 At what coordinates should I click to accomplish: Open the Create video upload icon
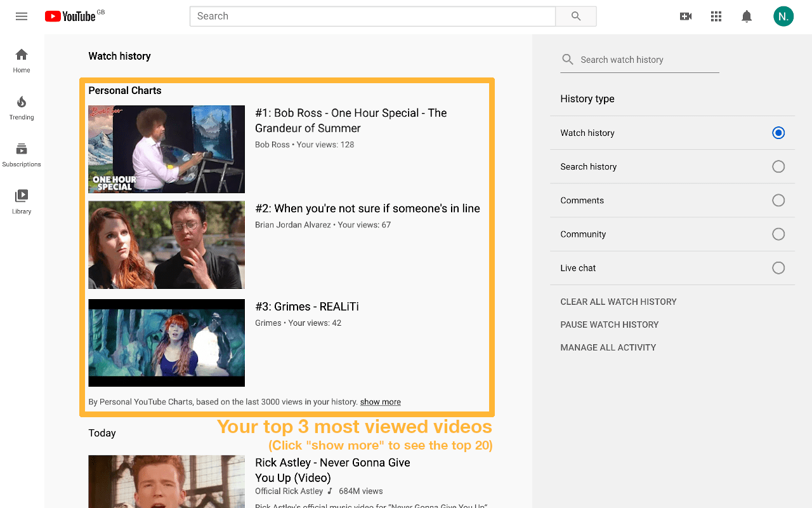pos(686,16)
